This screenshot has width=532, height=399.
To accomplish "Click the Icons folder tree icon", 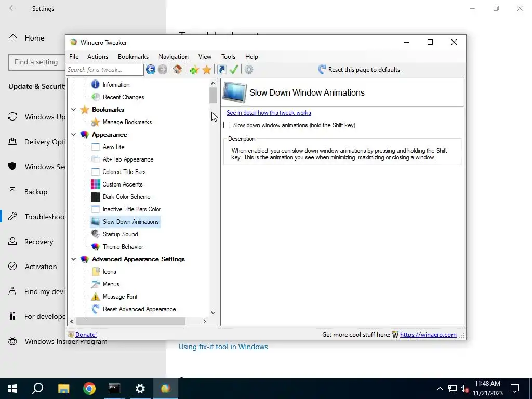I will [96, 271].
